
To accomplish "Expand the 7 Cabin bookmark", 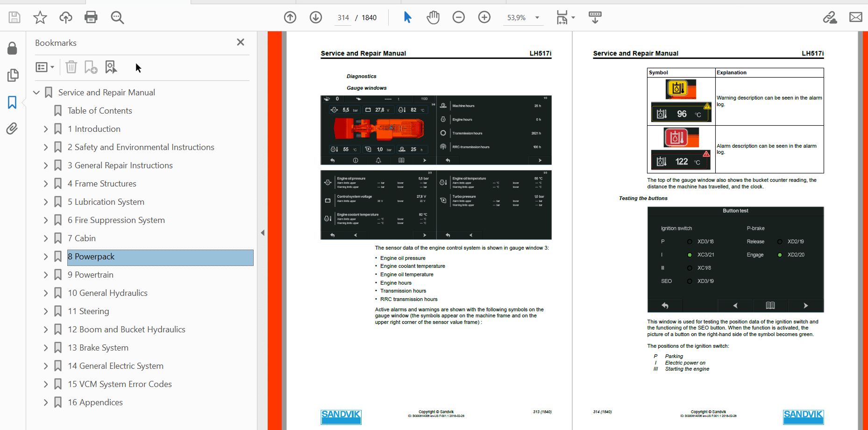I will 46,238.
